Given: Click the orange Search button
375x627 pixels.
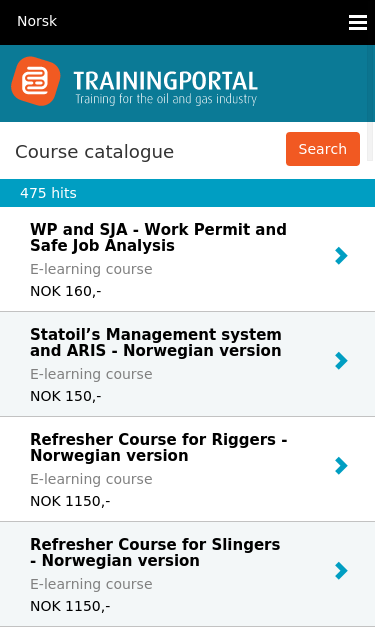Looking at the screenshot, I should coord(323,149).
